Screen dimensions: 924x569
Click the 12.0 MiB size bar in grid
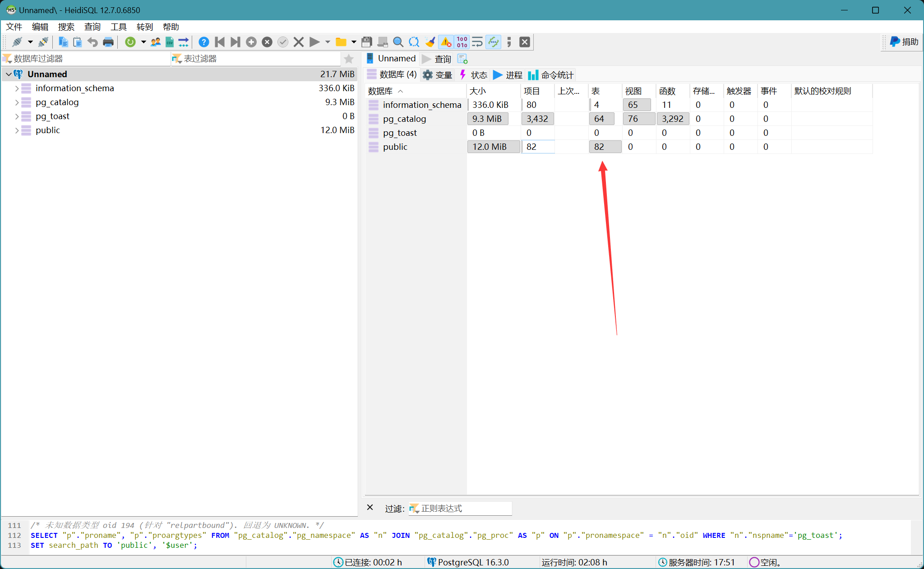(494, 147)
